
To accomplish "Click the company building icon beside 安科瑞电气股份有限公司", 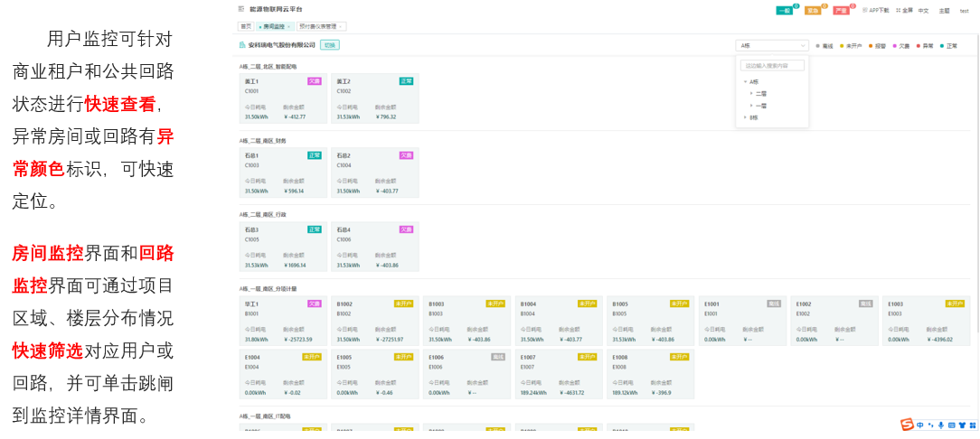I will coord(242,44).
